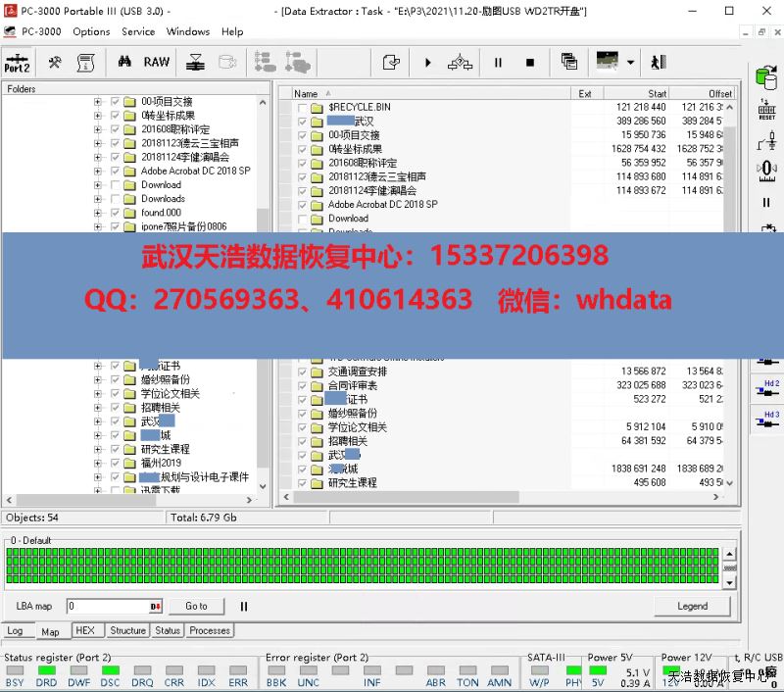Expand the Adobe Acrobat DC 2018 SP folder
The image size is (784, 692).
tap(97, 171)
